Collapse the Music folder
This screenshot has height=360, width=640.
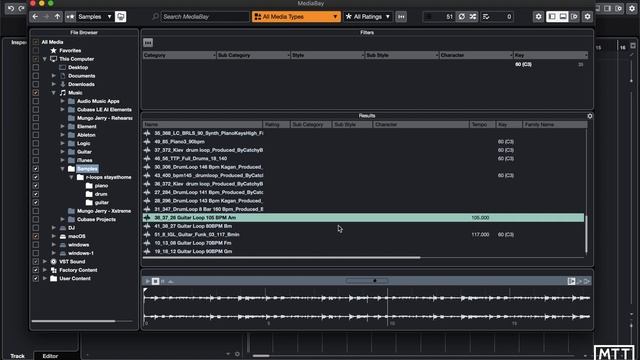(x=54, y=93)
